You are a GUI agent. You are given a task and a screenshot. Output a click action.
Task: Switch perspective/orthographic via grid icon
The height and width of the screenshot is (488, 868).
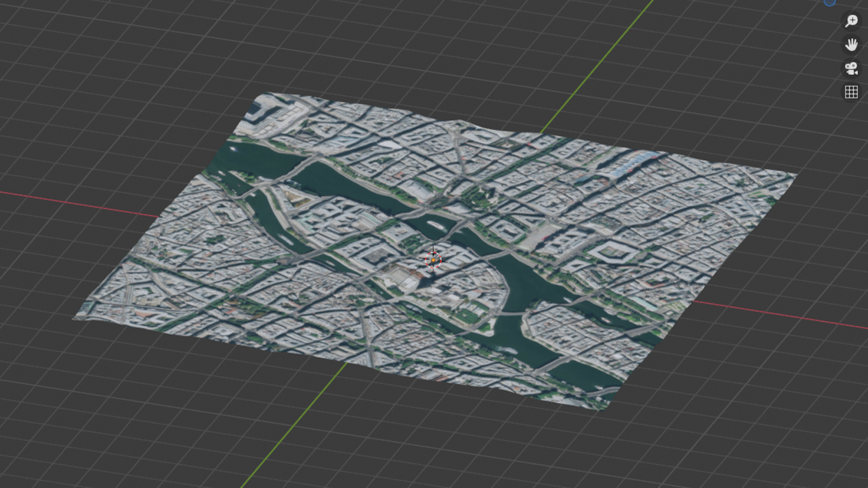click(x=851, y=91)
